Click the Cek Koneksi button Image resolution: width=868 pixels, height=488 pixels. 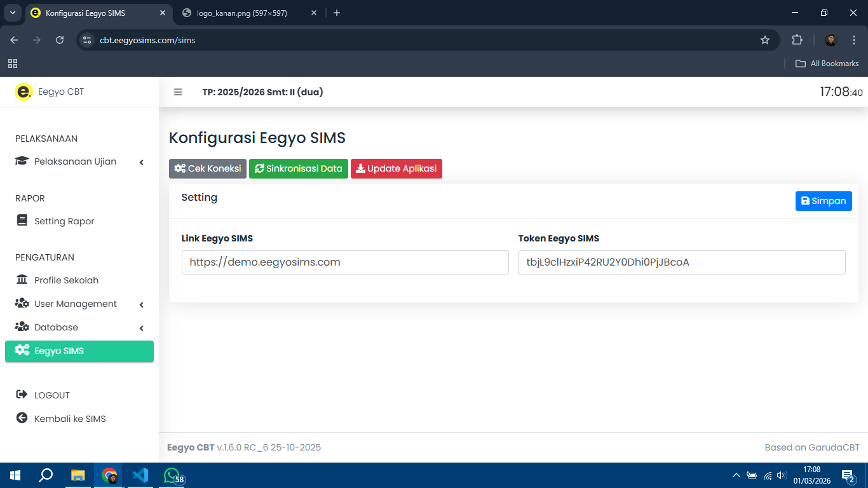pos(208,168)
